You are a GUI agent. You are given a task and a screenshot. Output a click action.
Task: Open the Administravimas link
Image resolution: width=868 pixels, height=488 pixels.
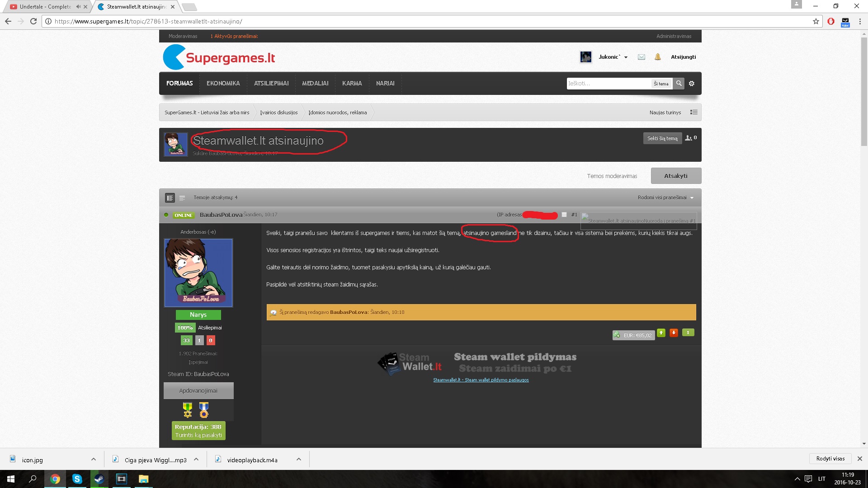(x=674, y=36)
